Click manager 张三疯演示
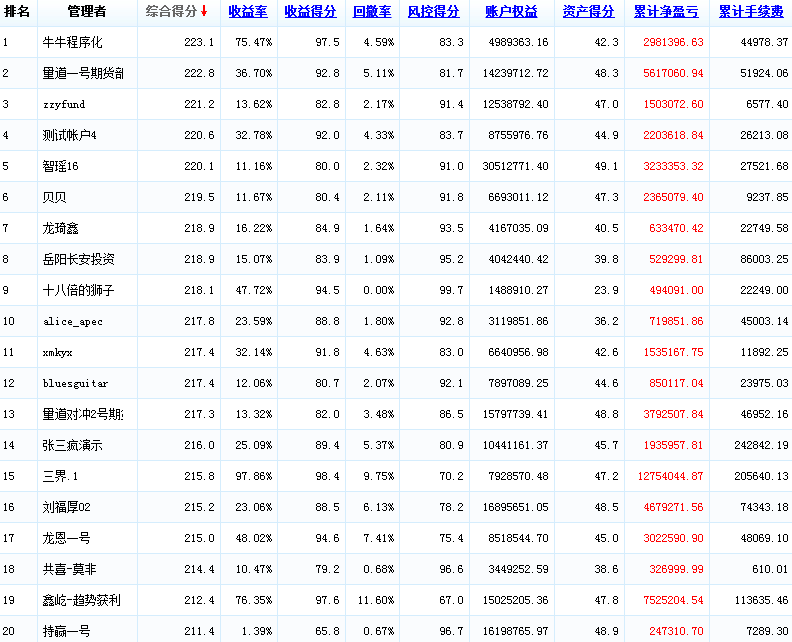The image size is (792, 642). 73,446
